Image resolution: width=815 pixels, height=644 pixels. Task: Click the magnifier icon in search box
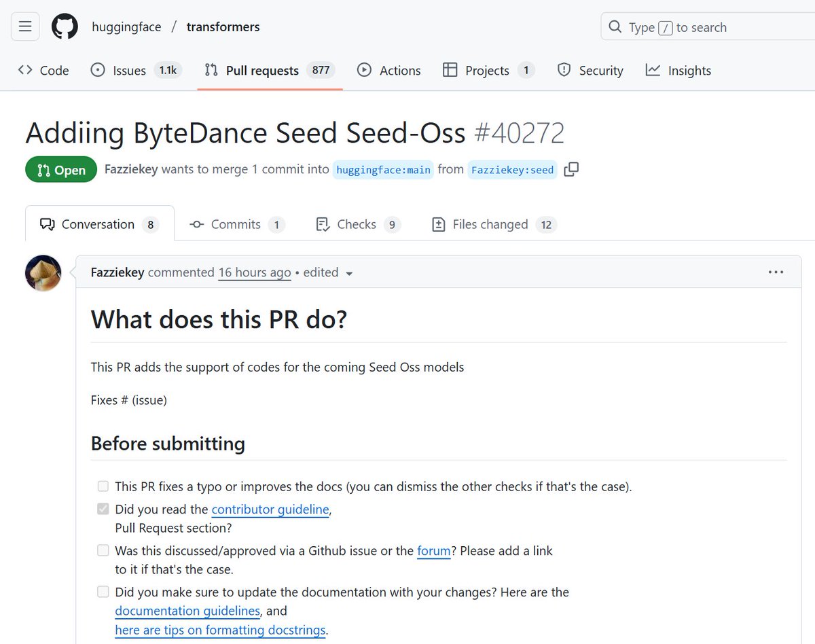pos(615,27)
